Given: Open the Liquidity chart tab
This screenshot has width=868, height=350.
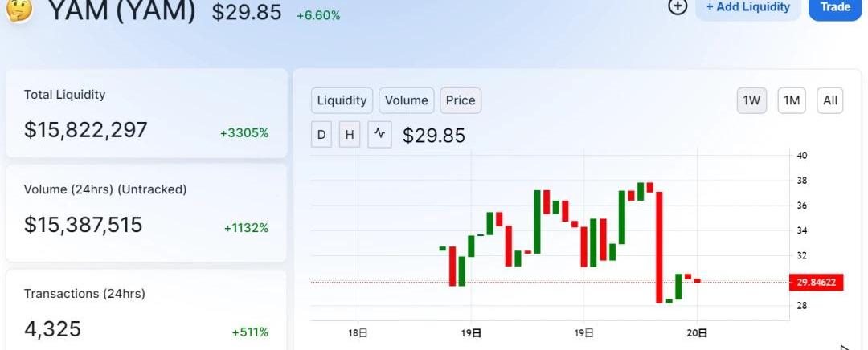Looking at the screenshot, I should point(342,100).
